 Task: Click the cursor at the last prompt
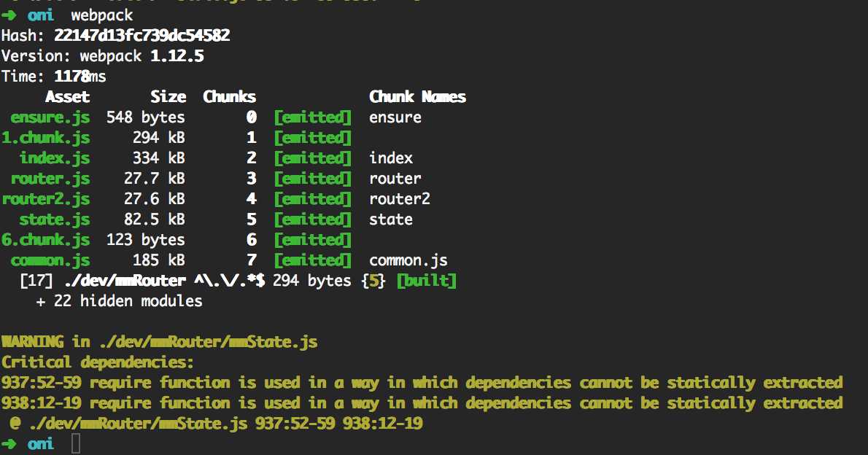(x=76, y=444)
